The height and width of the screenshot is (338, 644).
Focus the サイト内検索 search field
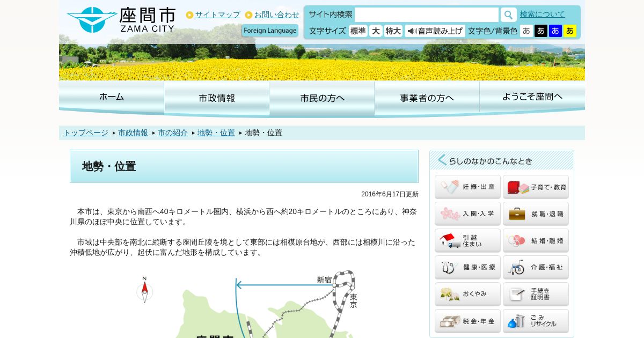tap(426, 14)
